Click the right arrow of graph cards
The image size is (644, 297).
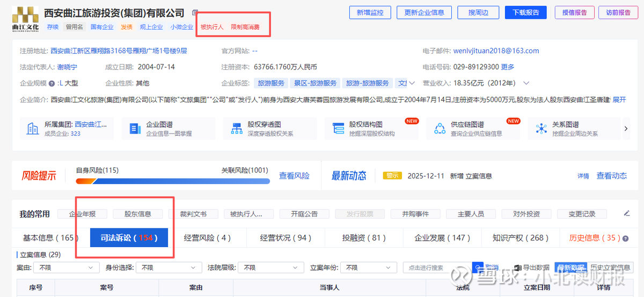(626, 128)
